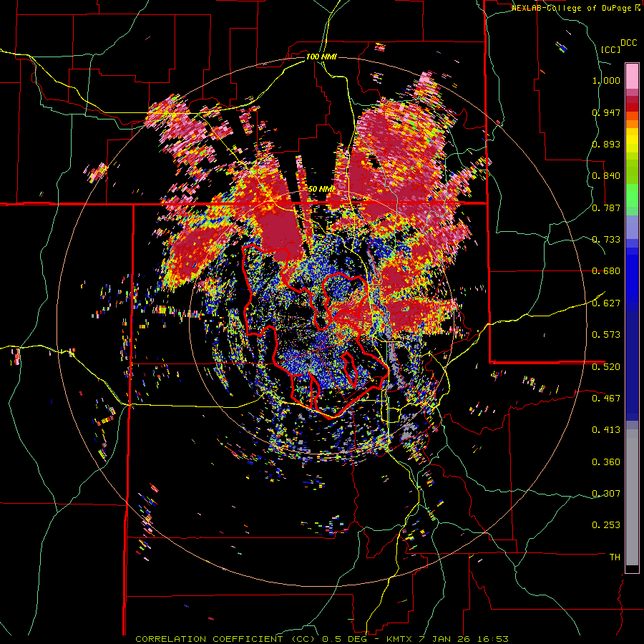Click the DCC label above the legend

pos(628,42)
